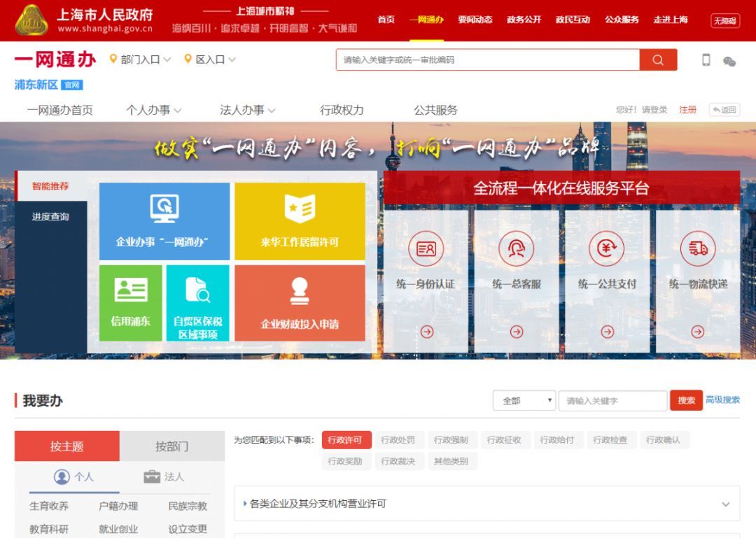Select the 行政许可 filter tag
The height and width of the screenshot is (538, 756).
tap(346, 440)
